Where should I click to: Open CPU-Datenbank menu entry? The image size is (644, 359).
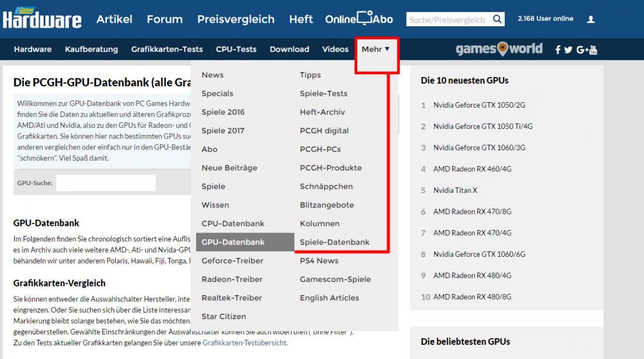tap(233, 224)
